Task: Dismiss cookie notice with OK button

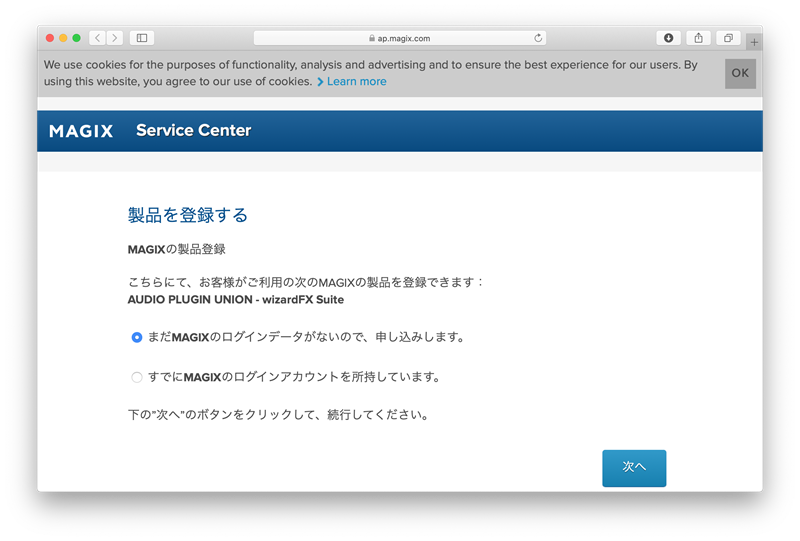Action: (x=740, y=73)
